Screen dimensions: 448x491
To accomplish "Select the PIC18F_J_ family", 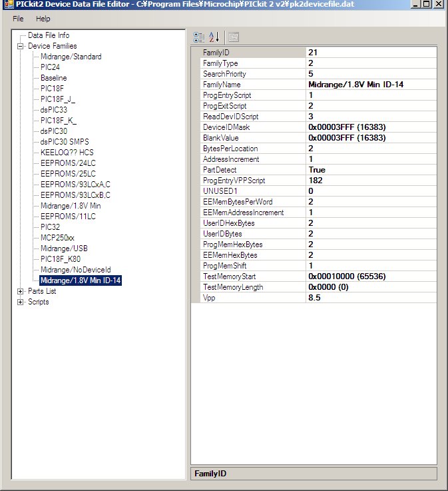I will [x=58, y=99].
